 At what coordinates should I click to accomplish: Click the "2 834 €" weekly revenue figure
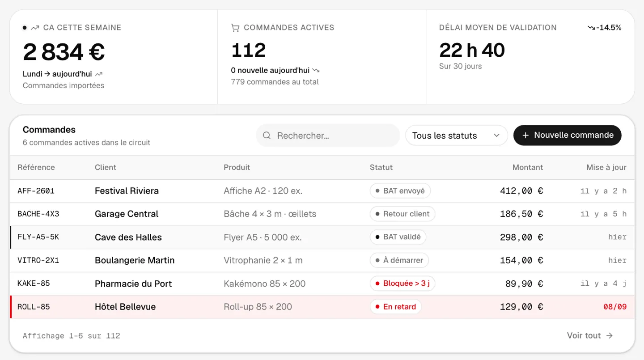[64, 52]
